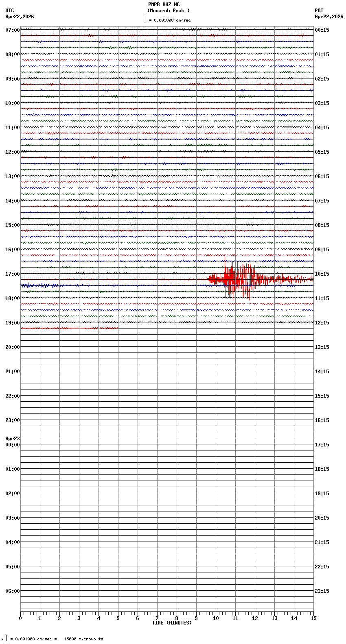Click the 0 minute axis tick label

20,618
